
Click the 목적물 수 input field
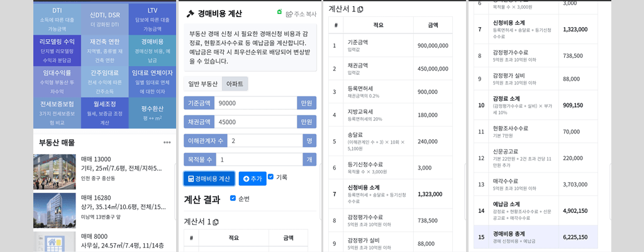point(260,159)
